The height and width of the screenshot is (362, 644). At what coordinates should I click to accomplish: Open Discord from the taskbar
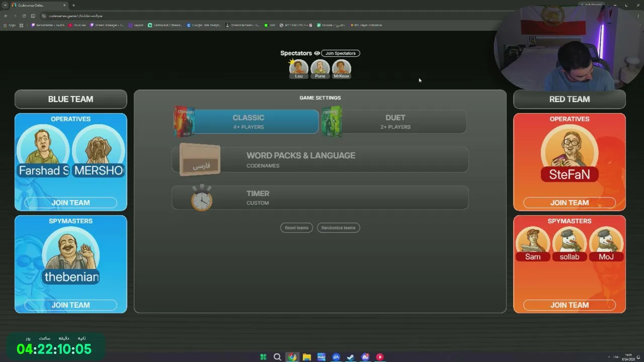pyautogui.click(x=365, y=357)
